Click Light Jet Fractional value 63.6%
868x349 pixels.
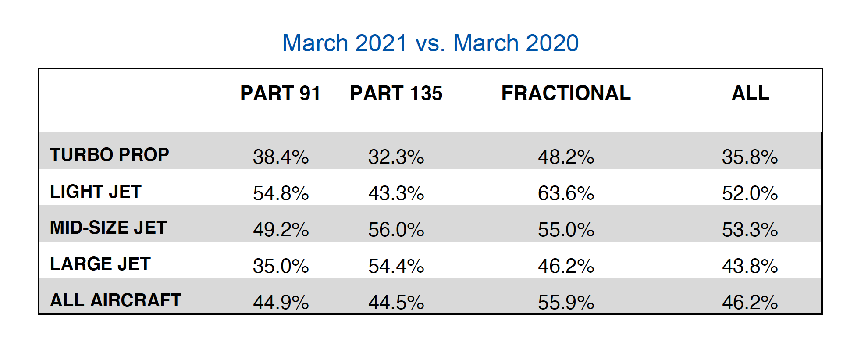click(566, 193)
